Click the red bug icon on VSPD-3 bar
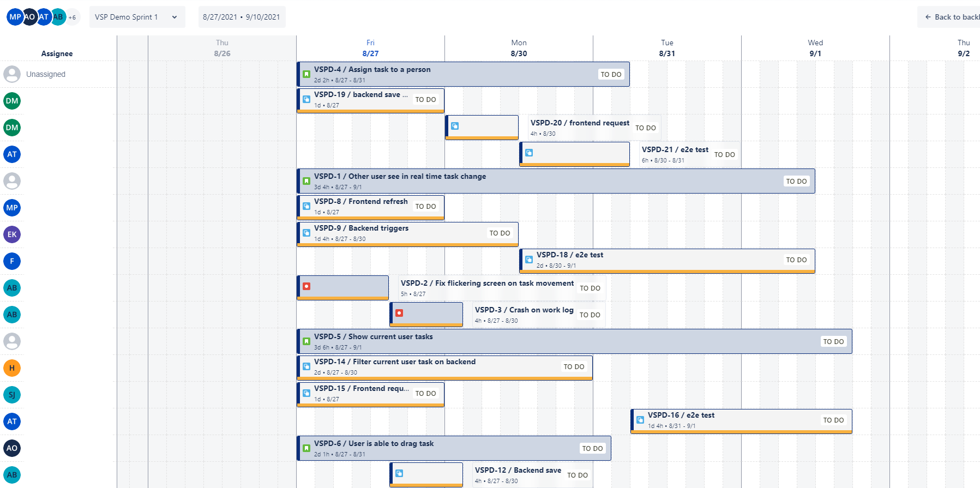 point(399,313)
